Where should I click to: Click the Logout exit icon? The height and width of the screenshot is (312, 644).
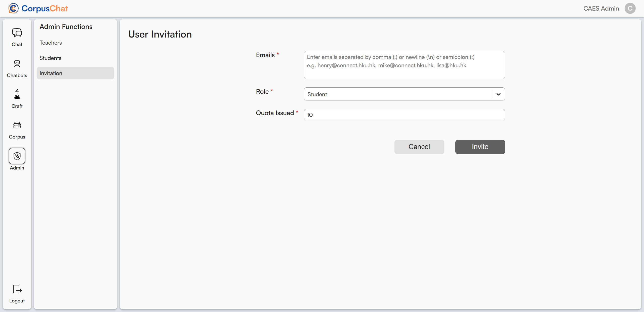click(17, 289)
